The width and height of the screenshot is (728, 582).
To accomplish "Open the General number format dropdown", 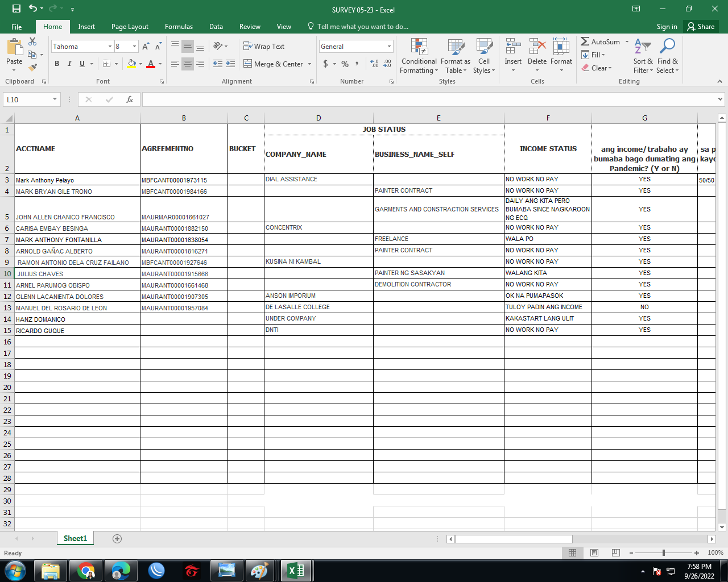I will tap(389, 47).
